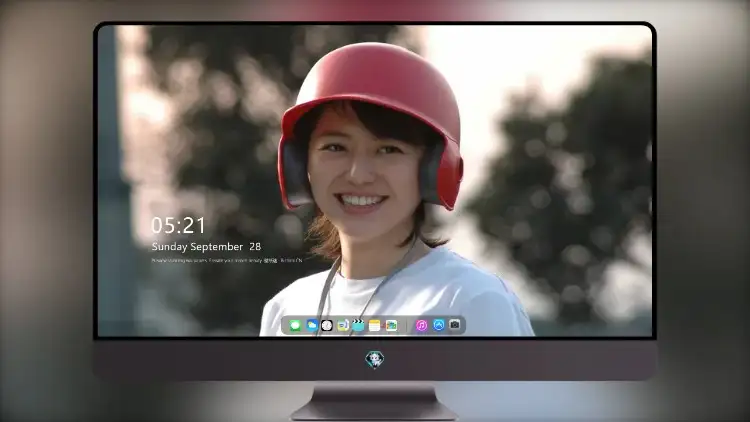Open the Maps app in the dock
Viewport: 750px width, 422px height.
point(391,325)
